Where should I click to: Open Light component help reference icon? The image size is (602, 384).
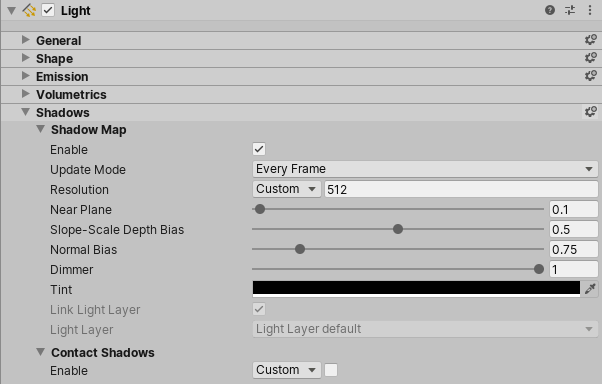coord(550,10)
